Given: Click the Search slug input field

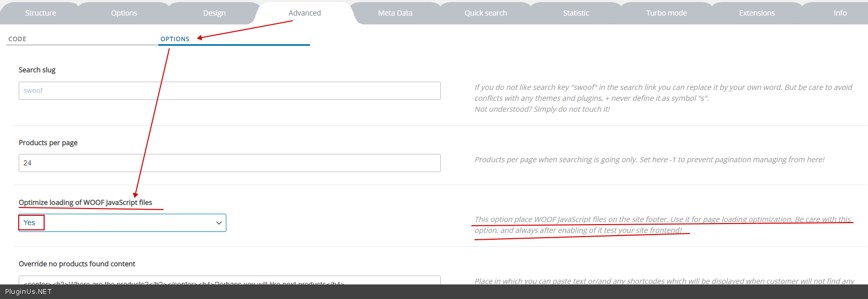Looking at the screenshot, I should (229, 90).
